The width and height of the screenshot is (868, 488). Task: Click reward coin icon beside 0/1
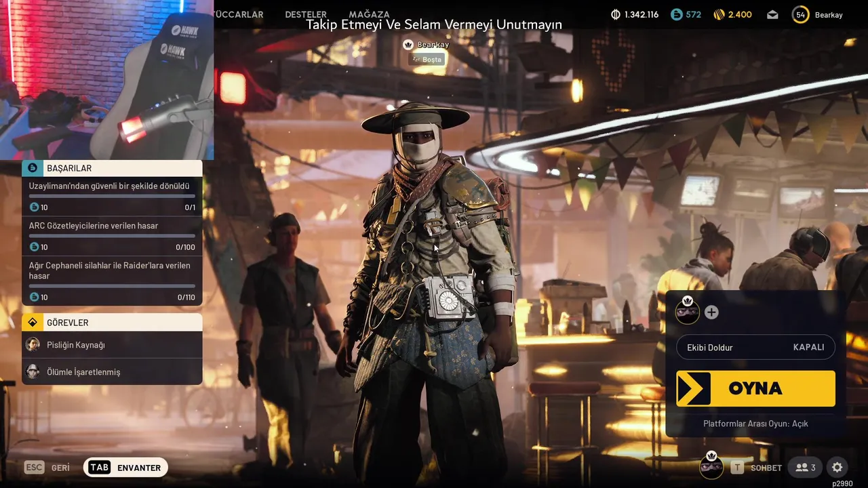[34, 207]
